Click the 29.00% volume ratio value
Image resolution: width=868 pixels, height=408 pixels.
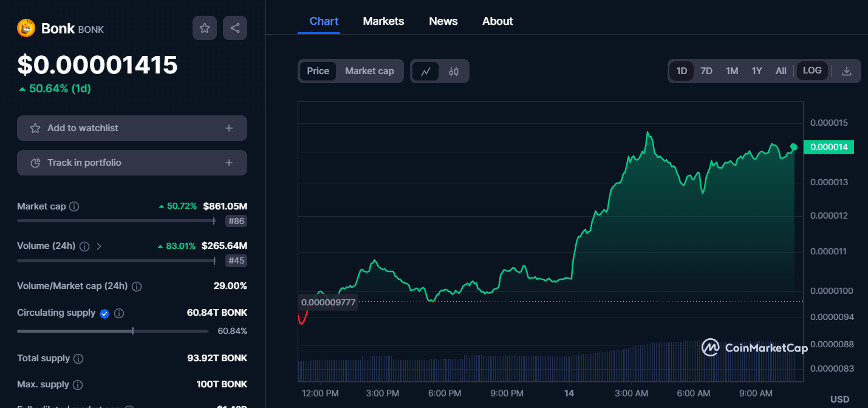[230, 285]
